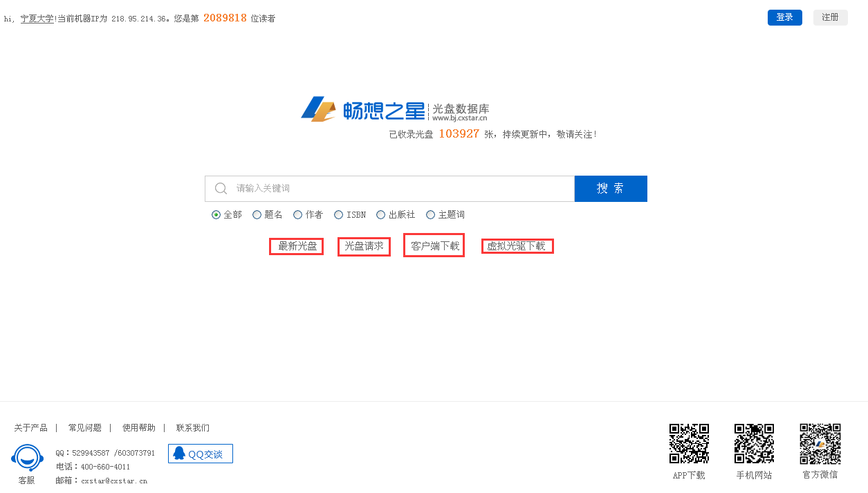Click the 注册 button
Image resolution: width=868 pixels, height=493 pixels.
(831, 18)
